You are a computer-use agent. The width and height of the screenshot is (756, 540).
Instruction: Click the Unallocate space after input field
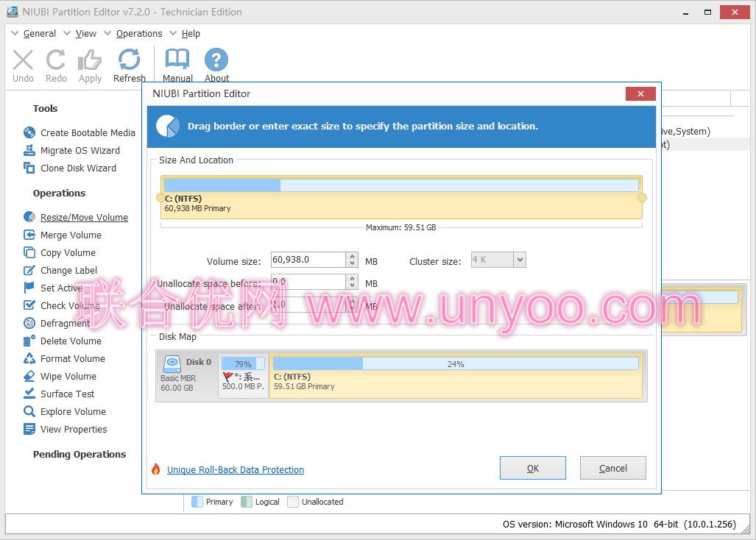pyautogui.click(x=308, y=305)
